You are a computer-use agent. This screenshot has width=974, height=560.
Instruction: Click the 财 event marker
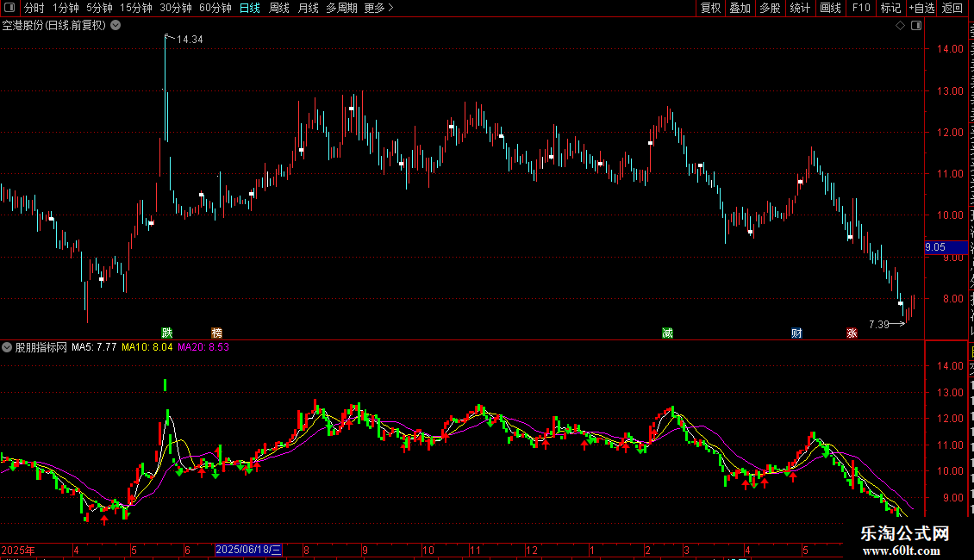click(796, 333)
